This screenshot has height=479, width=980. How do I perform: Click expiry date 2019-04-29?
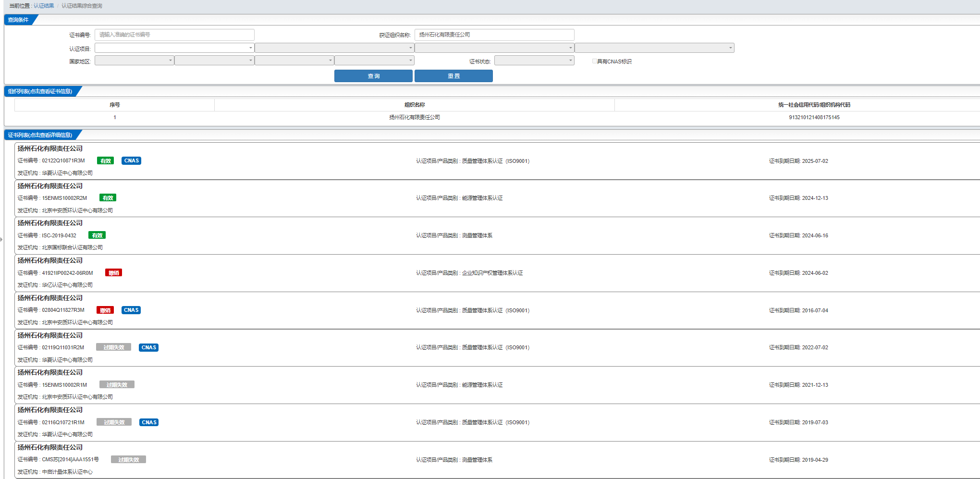pyautogui.click(x=815, y=460)
